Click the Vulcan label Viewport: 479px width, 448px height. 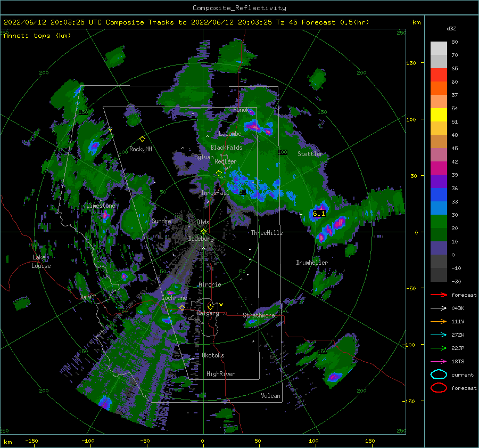271,396
